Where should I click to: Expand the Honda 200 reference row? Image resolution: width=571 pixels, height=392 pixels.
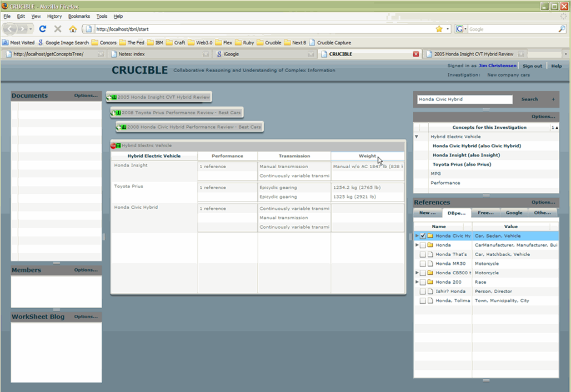click(417, 282)
